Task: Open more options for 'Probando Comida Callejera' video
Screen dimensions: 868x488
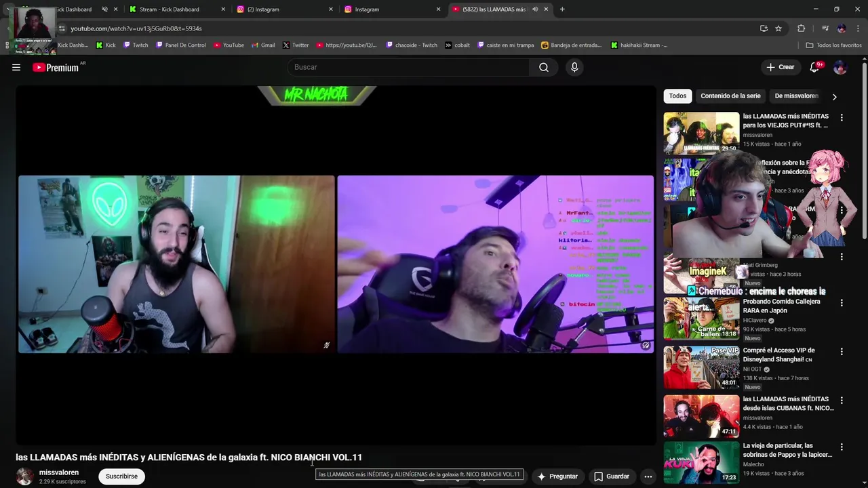Action: pos(842,303)
